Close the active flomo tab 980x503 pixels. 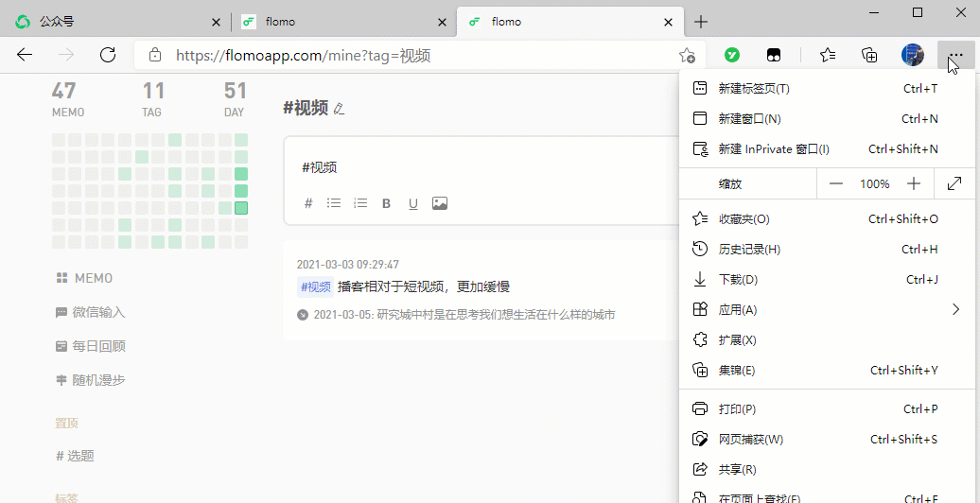(x=668, y=22)
